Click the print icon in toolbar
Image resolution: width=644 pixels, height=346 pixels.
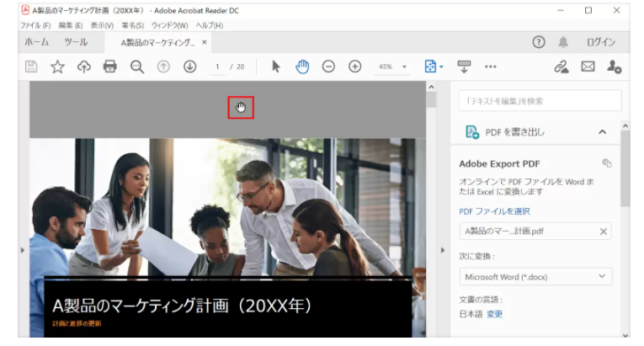109,67
